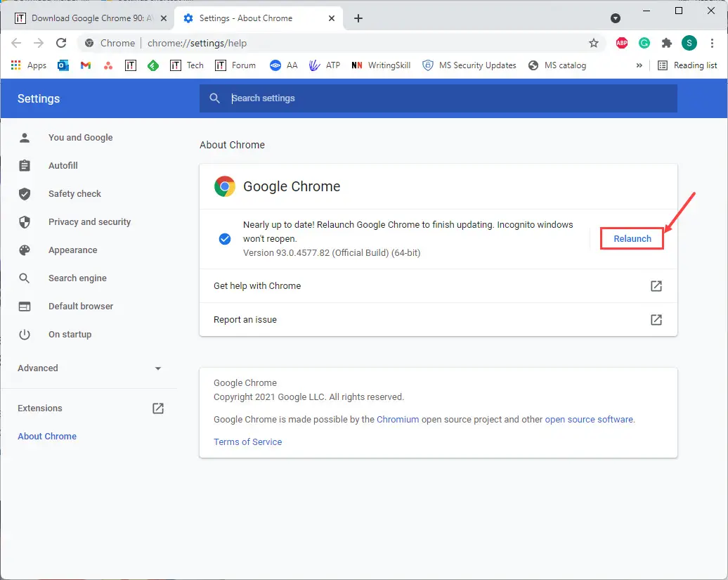Open the green Feedly bookmark icon
The height and width of the screenshot is (580, 728).
coord(153,65)
